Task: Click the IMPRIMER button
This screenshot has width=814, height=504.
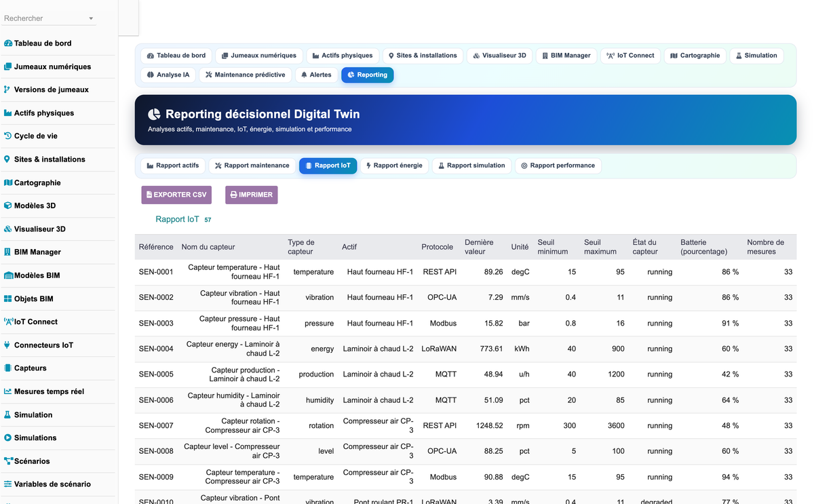Action: tap(252, 195)
